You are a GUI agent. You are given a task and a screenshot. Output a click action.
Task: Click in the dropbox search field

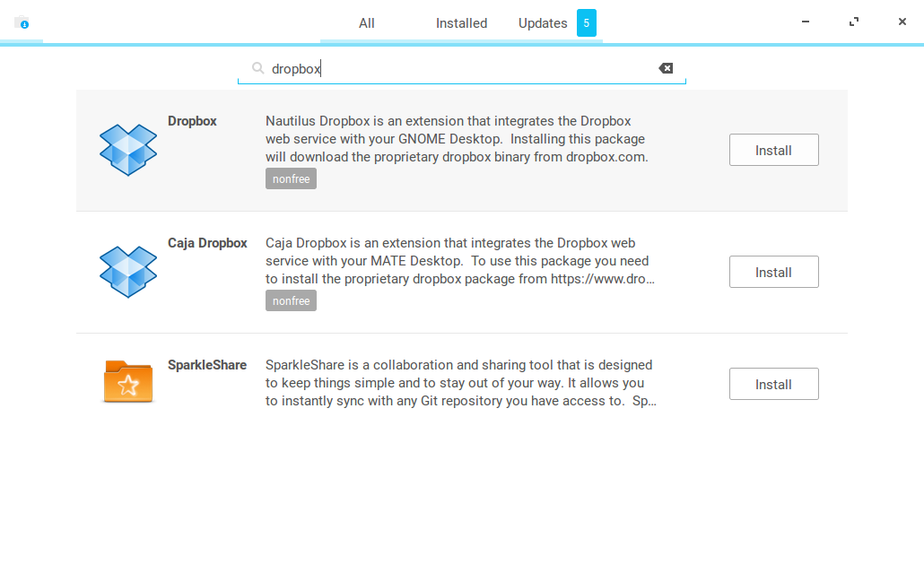(x=461, y=69)
